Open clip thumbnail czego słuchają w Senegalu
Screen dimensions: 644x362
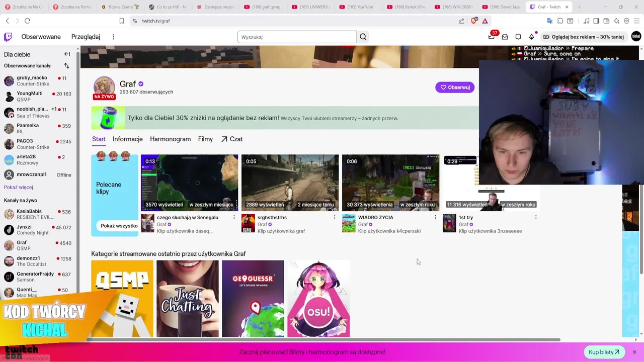click(189, 183)
